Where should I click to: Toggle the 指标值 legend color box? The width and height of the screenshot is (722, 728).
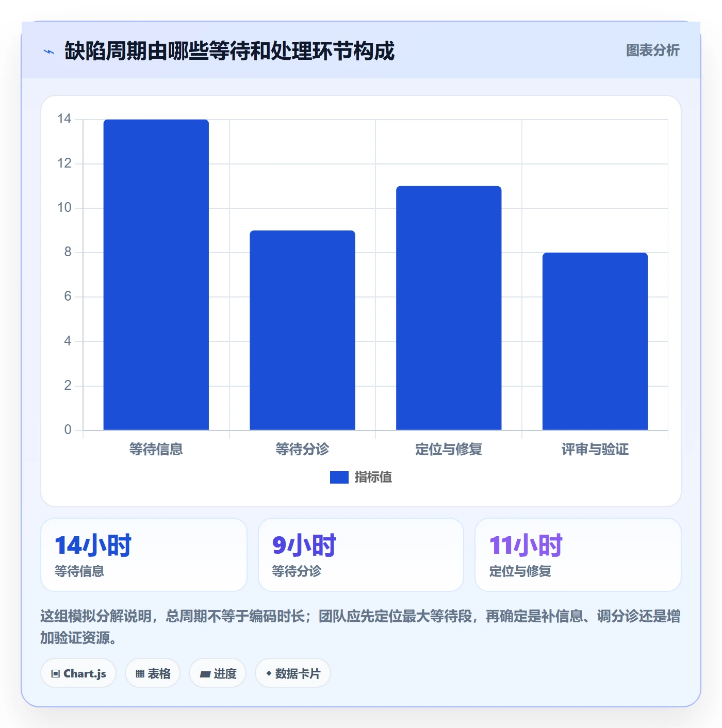[339, 477]
